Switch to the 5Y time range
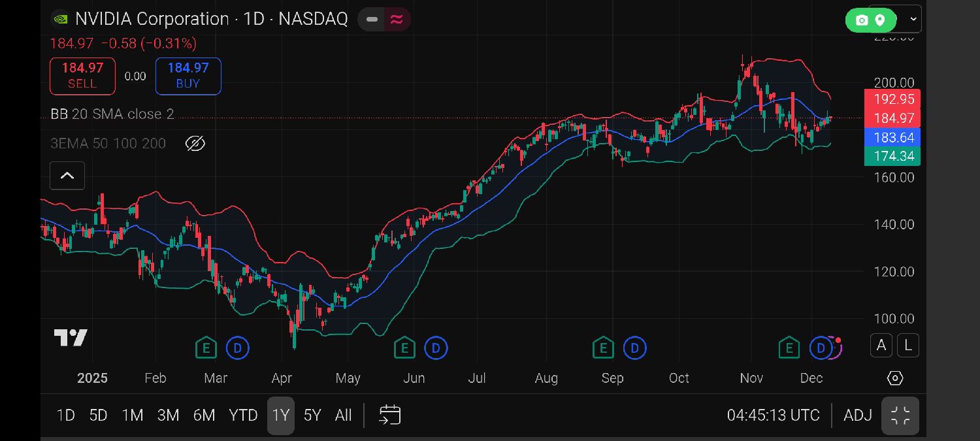 (x=312, y=416)
